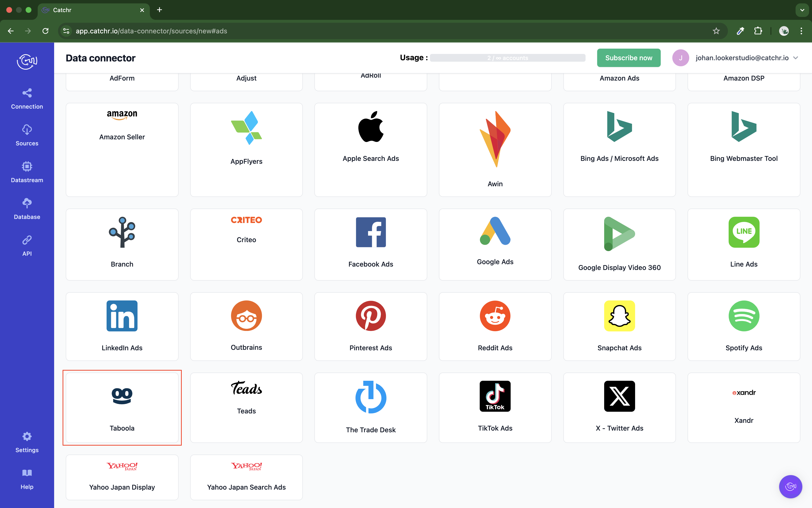Select the Branch tree icon
Image resolution: width=812 pixels, height=508 pixels.
122,232
